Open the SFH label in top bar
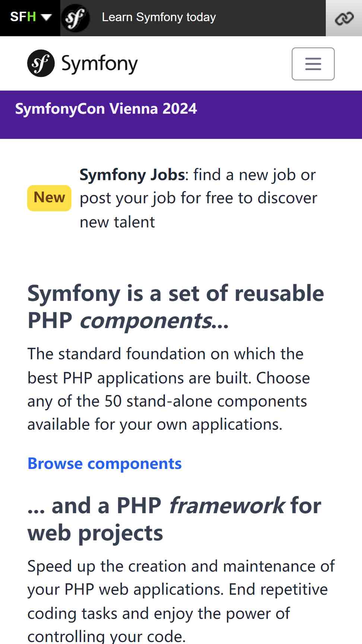 23,17
